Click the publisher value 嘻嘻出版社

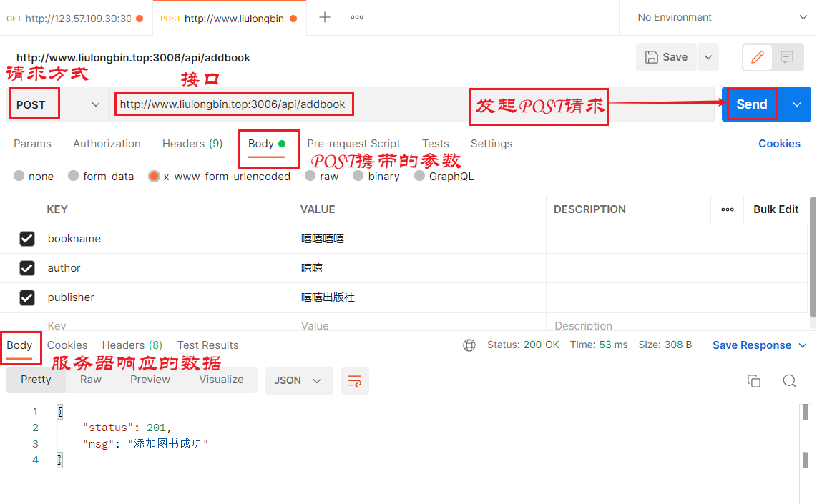coord(328,297)
